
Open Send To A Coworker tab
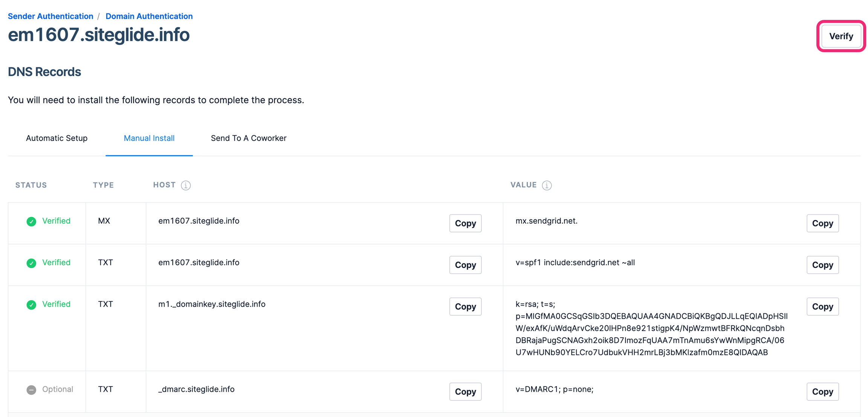(248, 138)
